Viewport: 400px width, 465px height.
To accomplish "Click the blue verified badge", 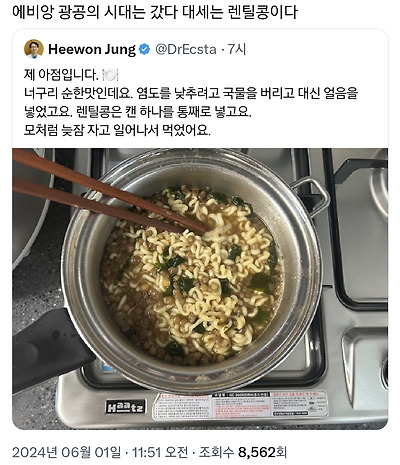I will pos(144,49).
